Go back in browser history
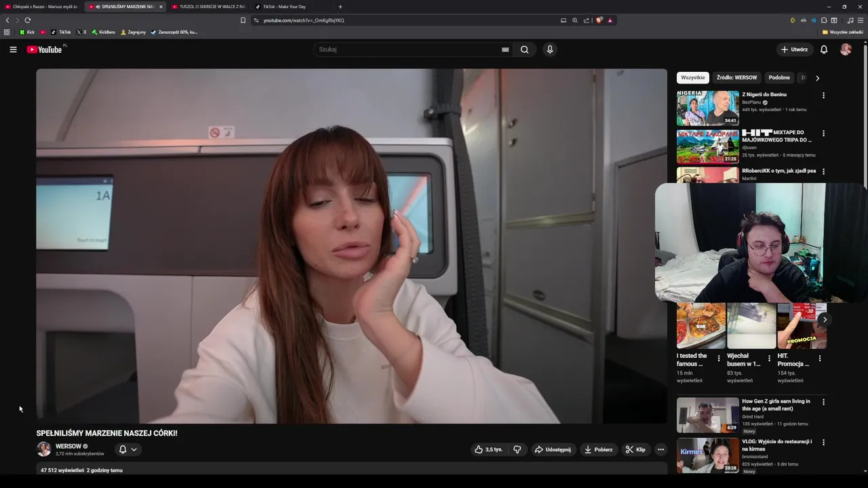This screenshot has width=868, height=488. 7,20
